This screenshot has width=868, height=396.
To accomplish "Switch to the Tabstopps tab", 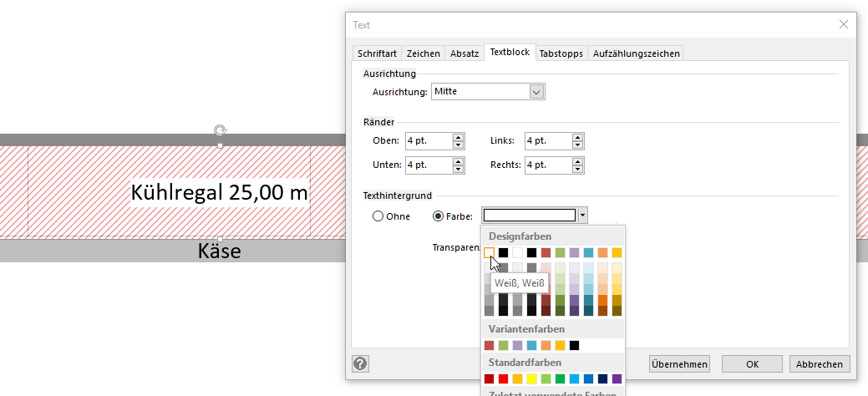I will (x=561, y=53).
